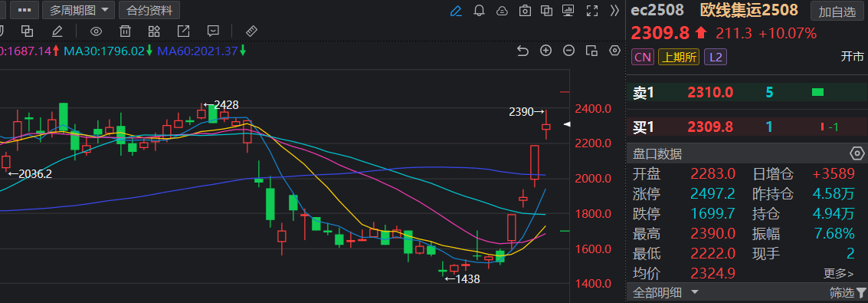Open chart settings hexagon icon
This screenshot has width=868, height=303.
[614, 51]
